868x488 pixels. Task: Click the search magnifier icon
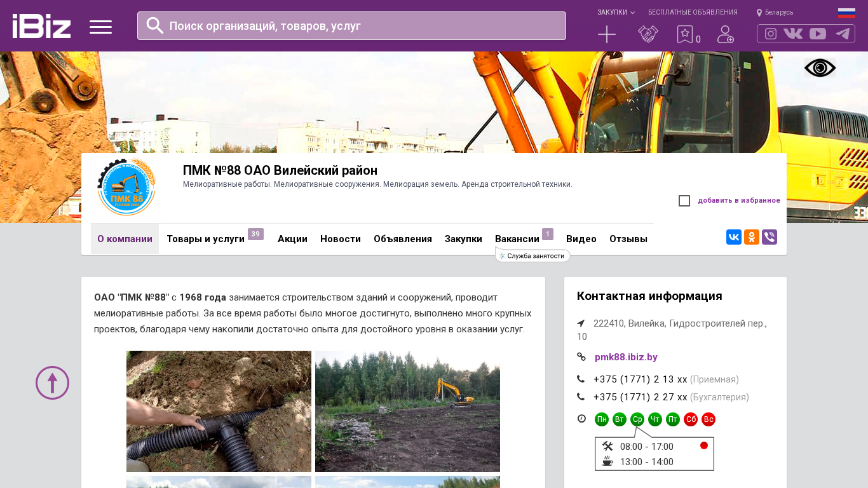pos(155,25)
